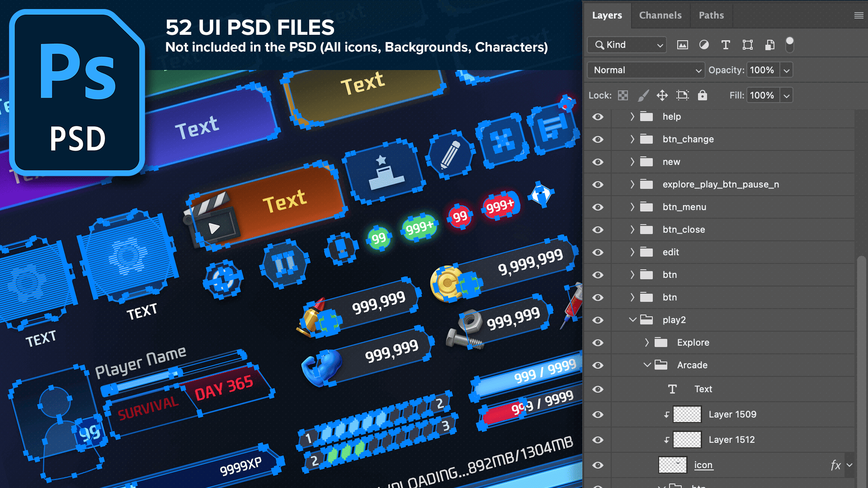Click lock image pixels brush icon
The image size is (868, 488).
click(643, 95)
